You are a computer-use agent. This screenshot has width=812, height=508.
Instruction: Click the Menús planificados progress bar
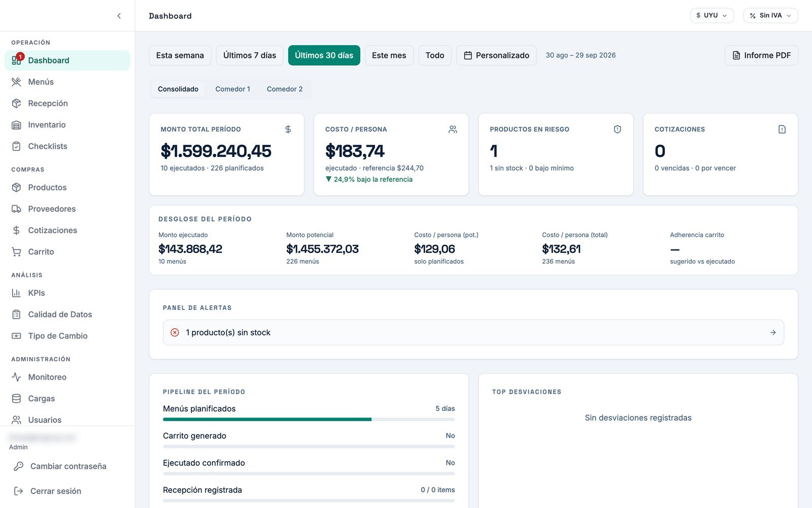[x=309, y=420]
